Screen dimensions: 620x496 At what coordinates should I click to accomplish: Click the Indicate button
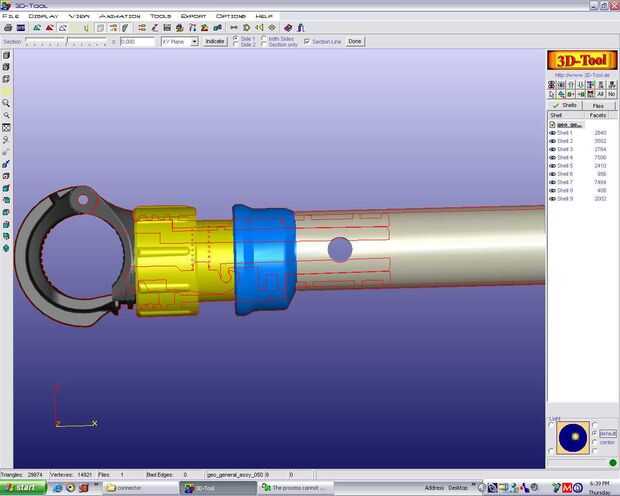point(215,42)
